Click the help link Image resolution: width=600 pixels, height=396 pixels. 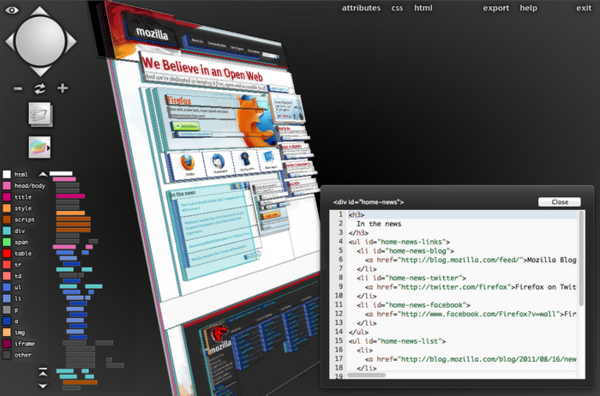coord(528,8)
